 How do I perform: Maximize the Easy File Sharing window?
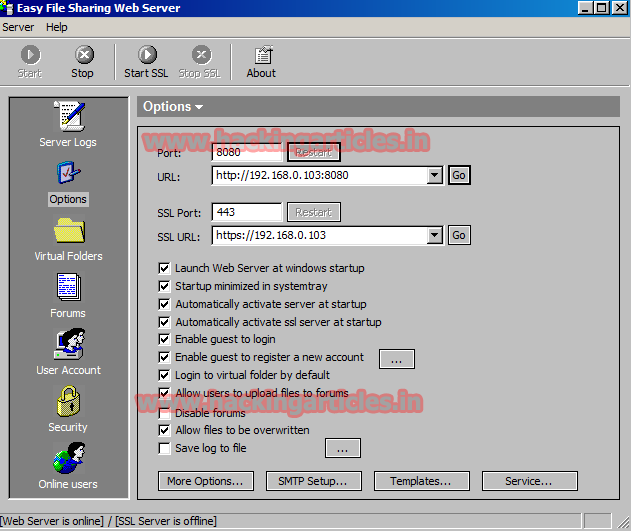click(x=602, y=8)
